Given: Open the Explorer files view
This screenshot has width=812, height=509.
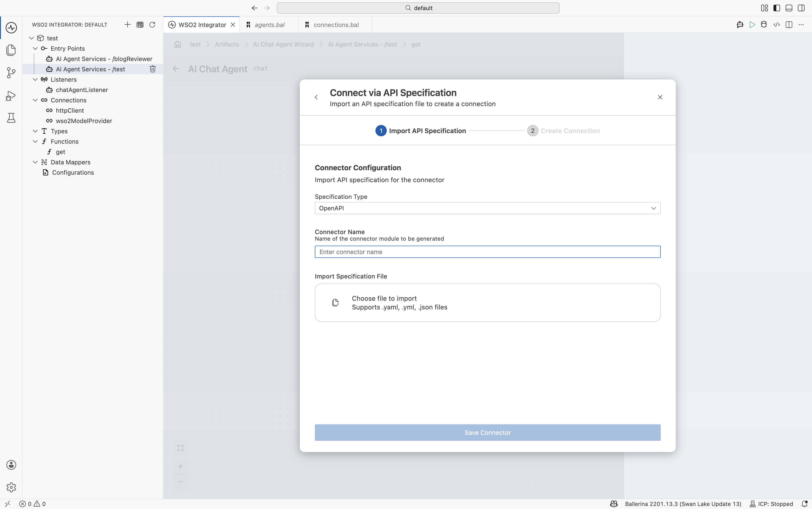Looking at the screenshot, I should [x=11, y=50].
